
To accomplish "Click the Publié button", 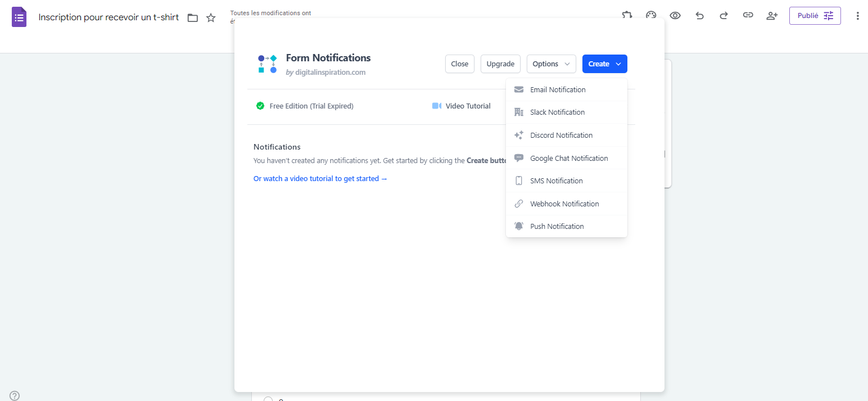I will click(815, 16).
